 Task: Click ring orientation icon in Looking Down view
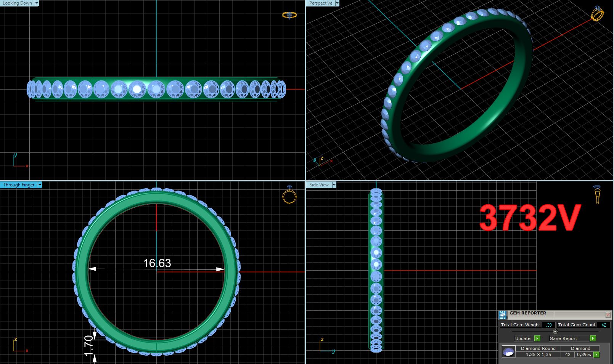tap(289, 15)
